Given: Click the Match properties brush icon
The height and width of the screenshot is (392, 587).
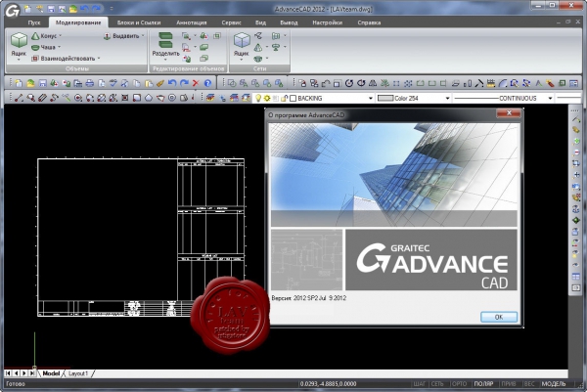Looking at the screenshot, I should [x=160, y=83].
